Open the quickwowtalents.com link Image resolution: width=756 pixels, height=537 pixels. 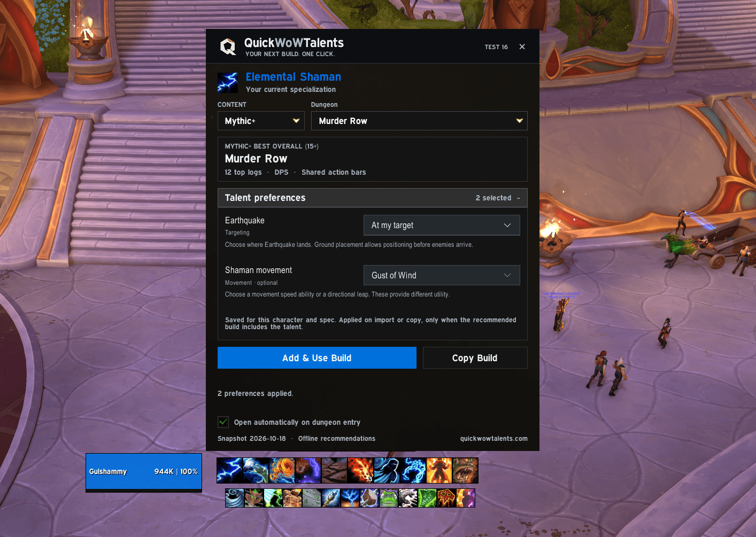point(494,439)
